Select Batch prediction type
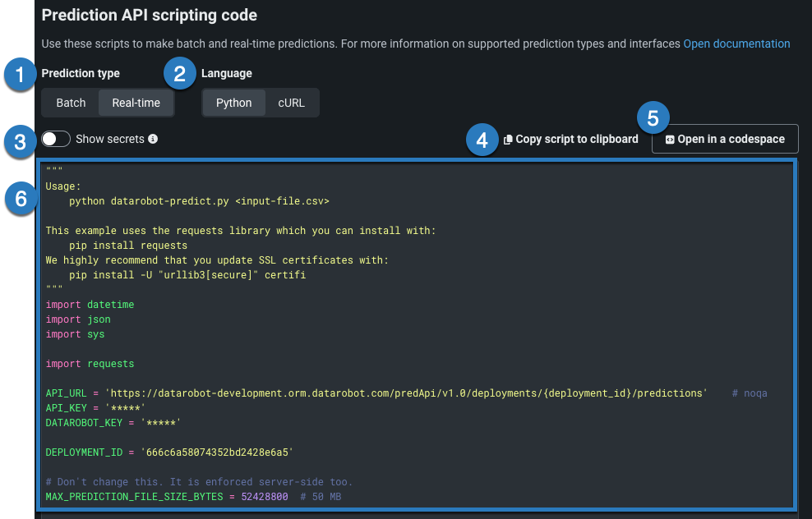 [x=71, y=103]
